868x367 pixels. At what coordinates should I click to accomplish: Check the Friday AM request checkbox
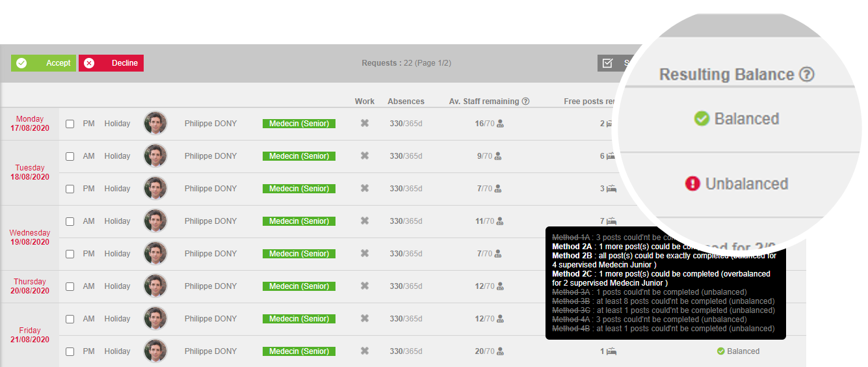coord(70,319)
